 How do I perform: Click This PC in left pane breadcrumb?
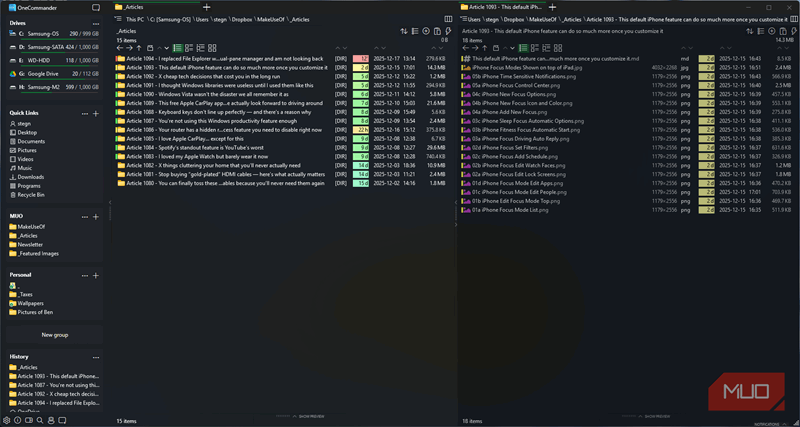point(135,19)
